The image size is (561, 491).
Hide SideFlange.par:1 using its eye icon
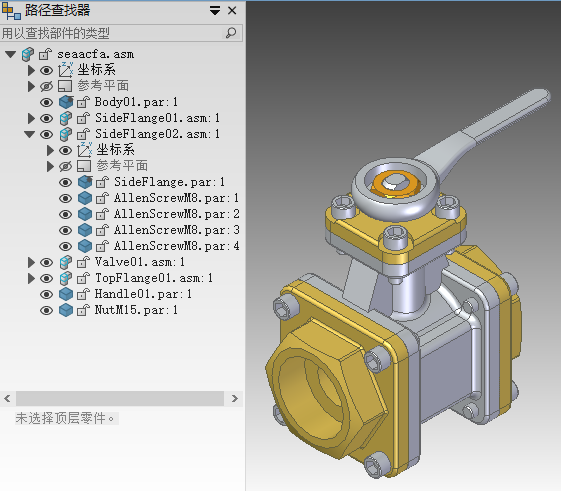[65, 183]
